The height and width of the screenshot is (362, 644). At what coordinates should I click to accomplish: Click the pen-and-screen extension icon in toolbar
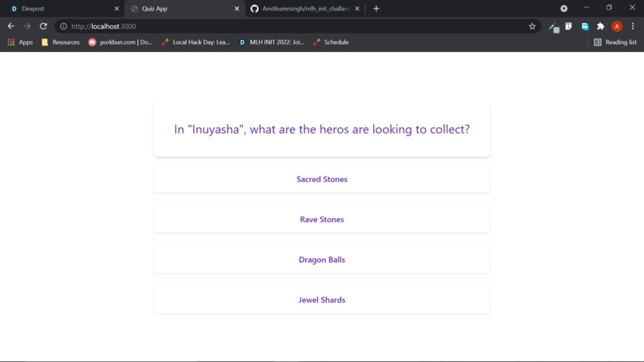(554, 27)
